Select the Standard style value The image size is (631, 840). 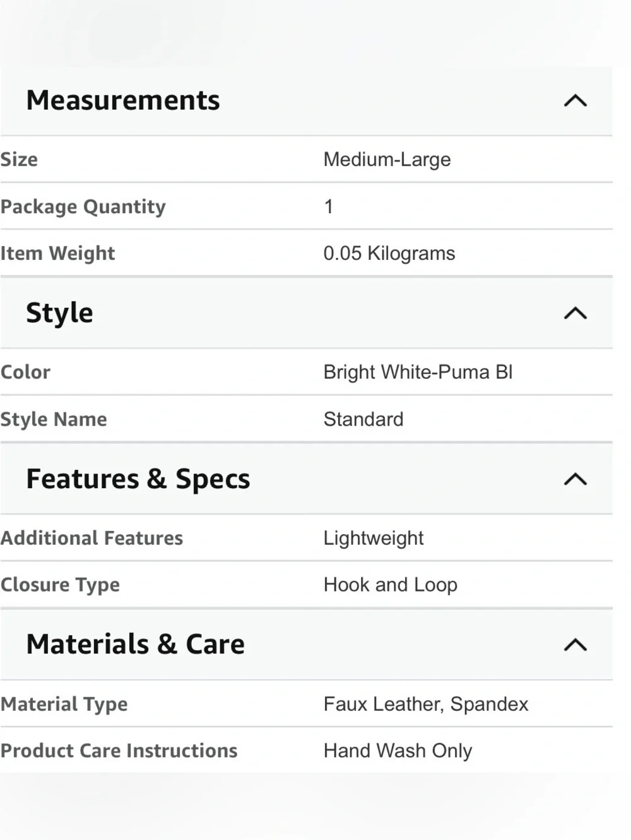click(x=363, y=419)
